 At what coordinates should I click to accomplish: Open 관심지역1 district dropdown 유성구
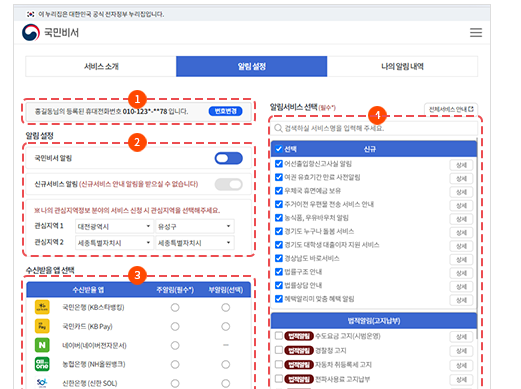pyautogui.click(x=195, y=226)
